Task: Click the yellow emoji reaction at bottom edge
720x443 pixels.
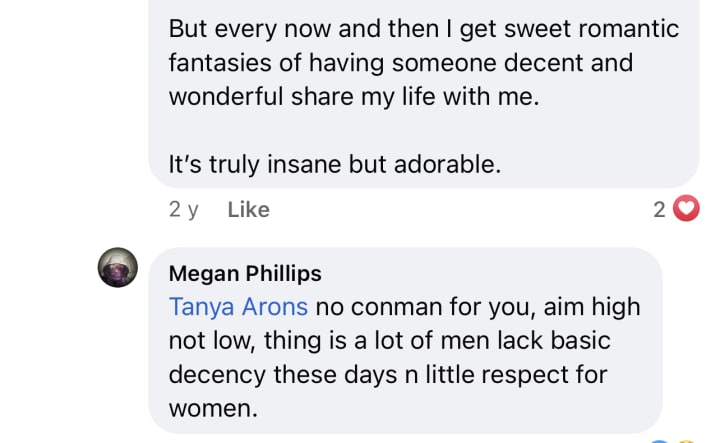Action: [684, 440]
